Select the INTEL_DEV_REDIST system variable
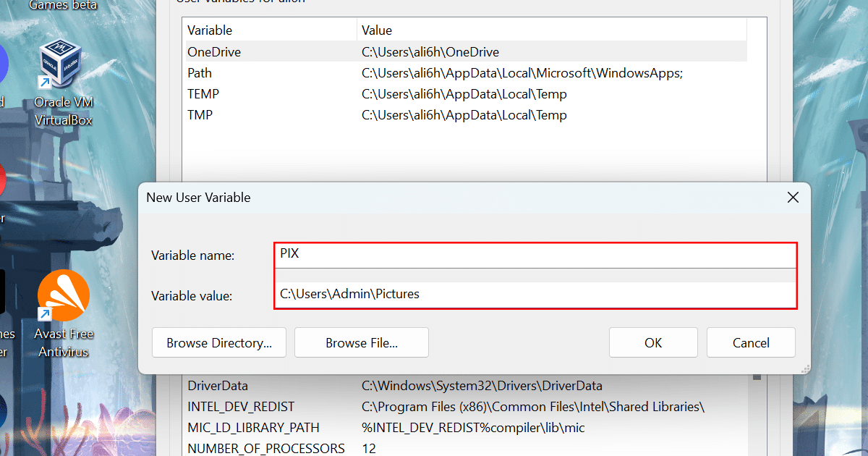Viewport: 868px width, 456px height. [x=241, y=407]
